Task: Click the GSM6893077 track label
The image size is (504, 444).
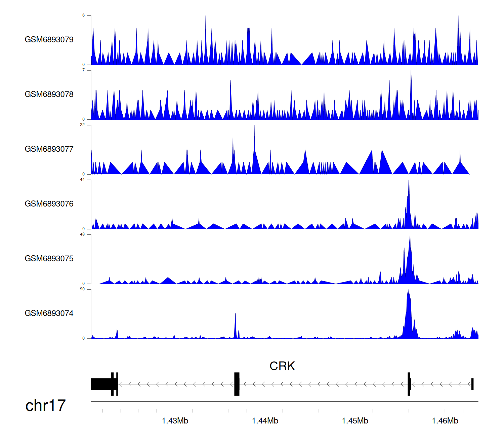Action: pyautogui.click(x=49, y=149)
